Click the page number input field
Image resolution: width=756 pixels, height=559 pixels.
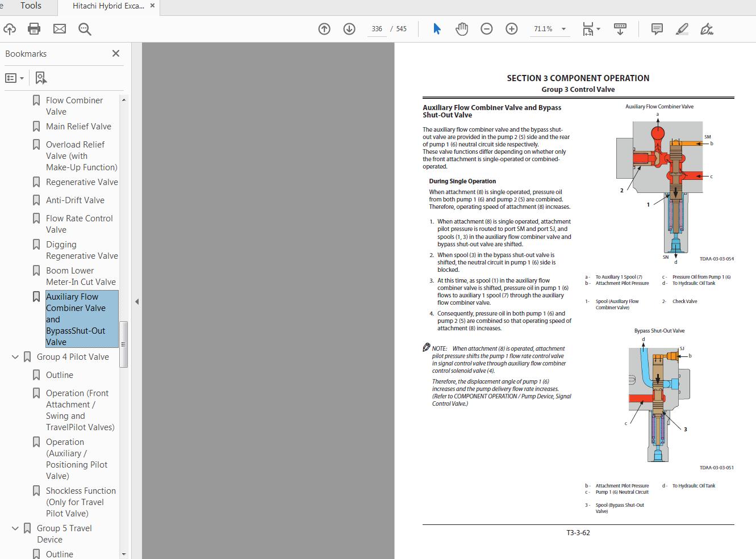377,29
